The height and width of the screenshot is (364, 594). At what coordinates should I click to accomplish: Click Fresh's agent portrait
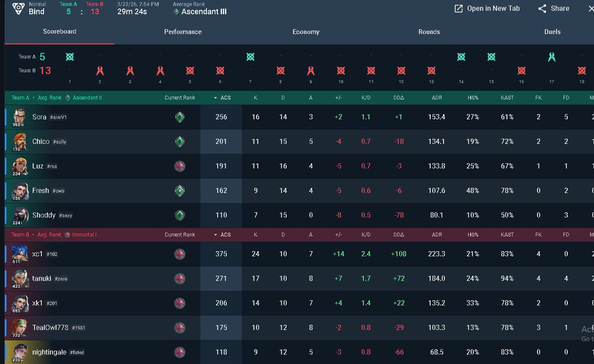point(20,190)
